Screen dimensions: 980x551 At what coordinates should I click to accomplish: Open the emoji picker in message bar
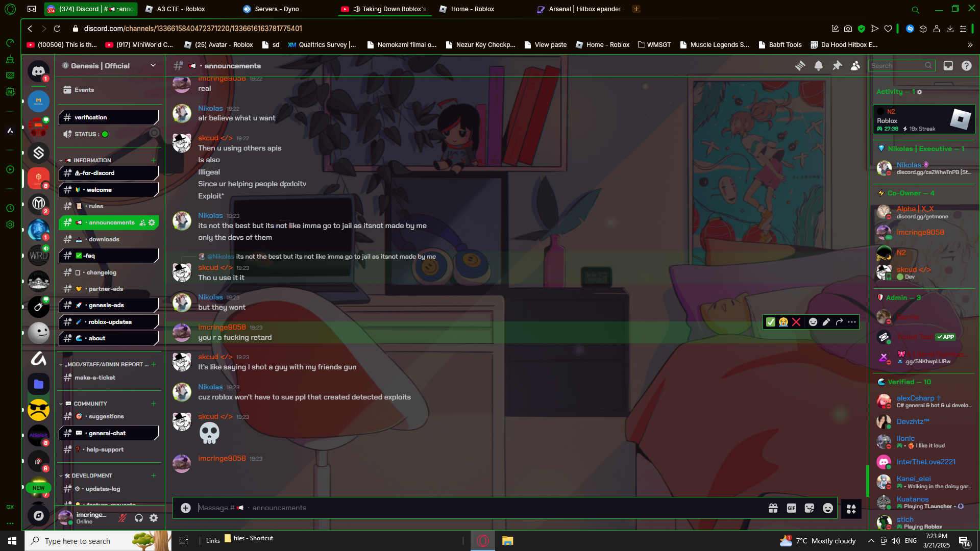pos(828,508)
